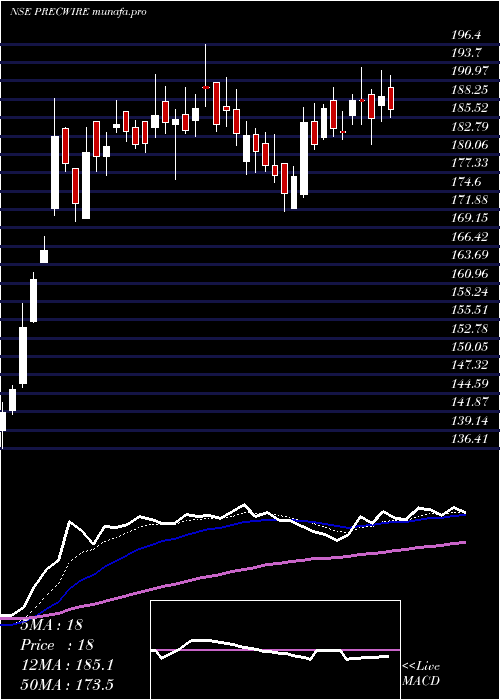Select the 150.05 price level
This screenshot has width=500, height=700.
coord(468,346)
